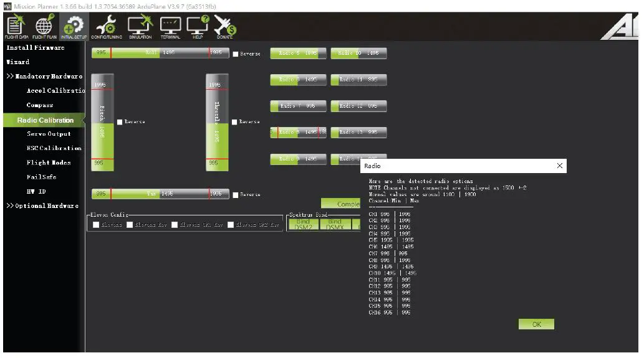The image size is (644, 358).
Task: Click the Throttle vertical channel bar
Action: [217, 122]
